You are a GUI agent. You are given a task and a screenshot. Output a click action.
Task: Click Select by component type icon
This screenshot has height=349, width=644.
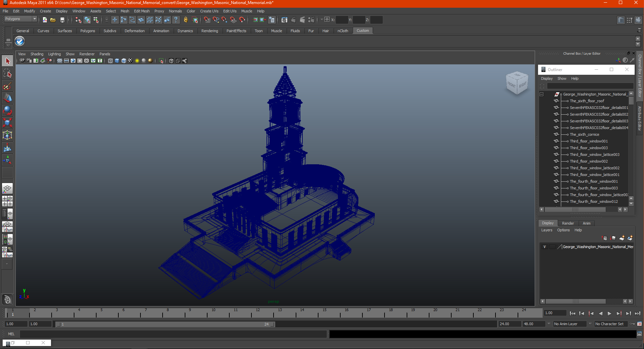pos(96,20)
